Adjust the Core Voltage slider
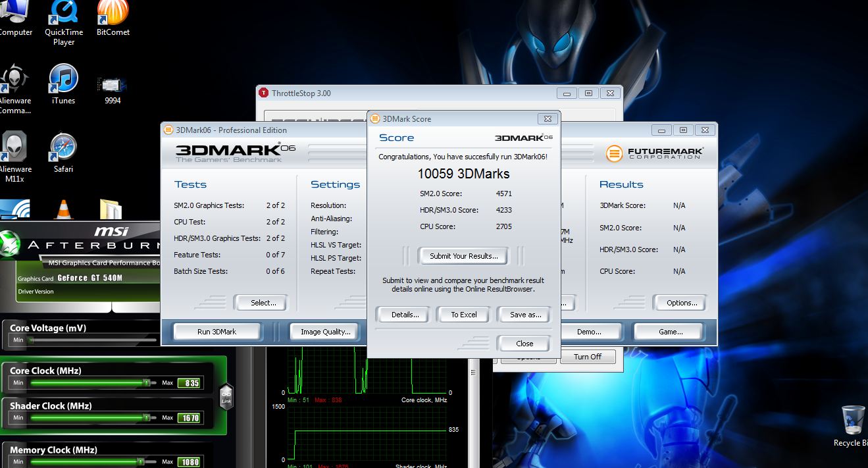Screen dimensions: 868x468 [92, 340]
